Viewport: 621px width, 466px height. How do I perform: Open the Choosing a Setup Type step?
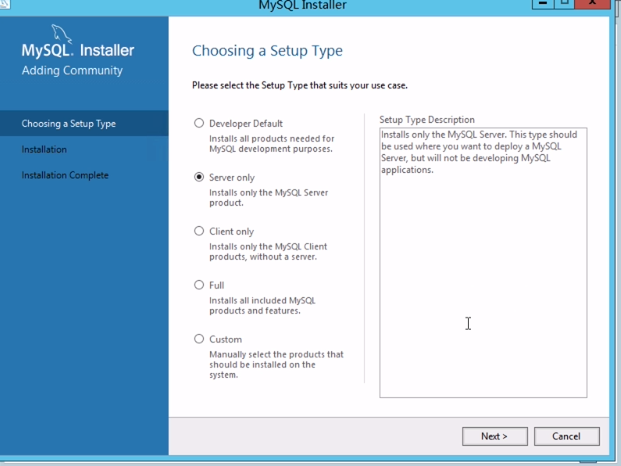(84, 124)
